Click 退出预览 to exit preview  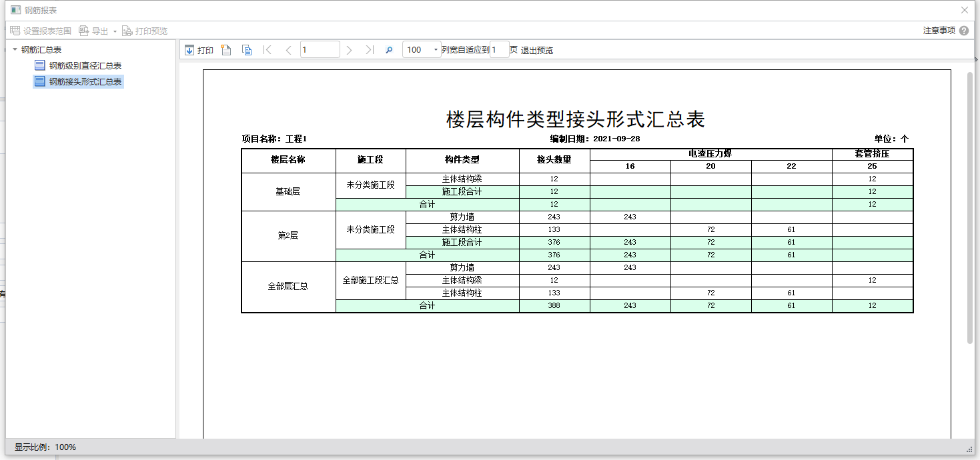(x=537, y=50)
